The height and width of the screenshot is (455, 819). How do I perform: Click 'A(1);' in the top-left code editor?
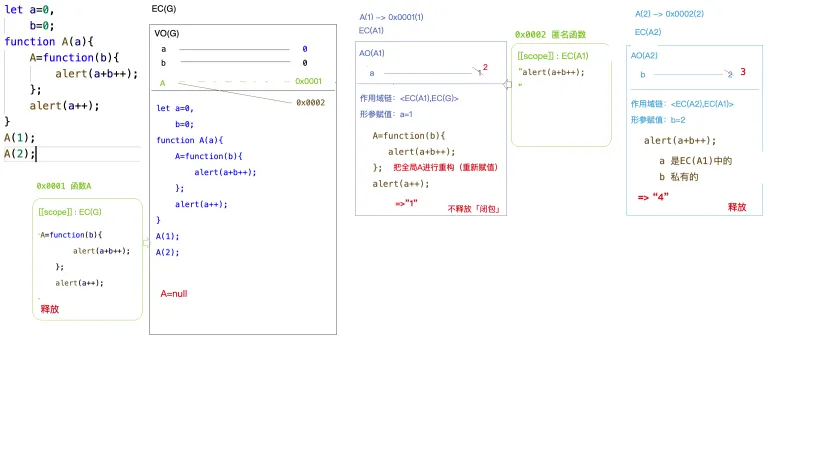click(x=20, y=138)
